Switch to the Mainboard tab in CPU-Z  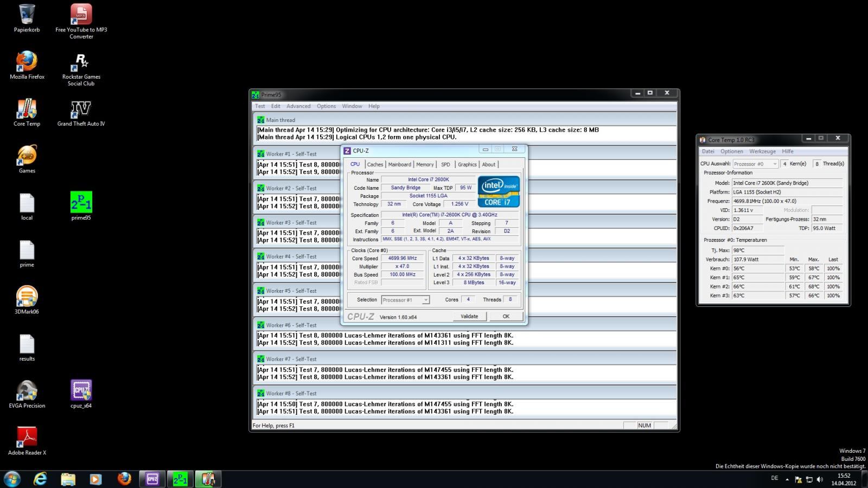pos(399,164)
